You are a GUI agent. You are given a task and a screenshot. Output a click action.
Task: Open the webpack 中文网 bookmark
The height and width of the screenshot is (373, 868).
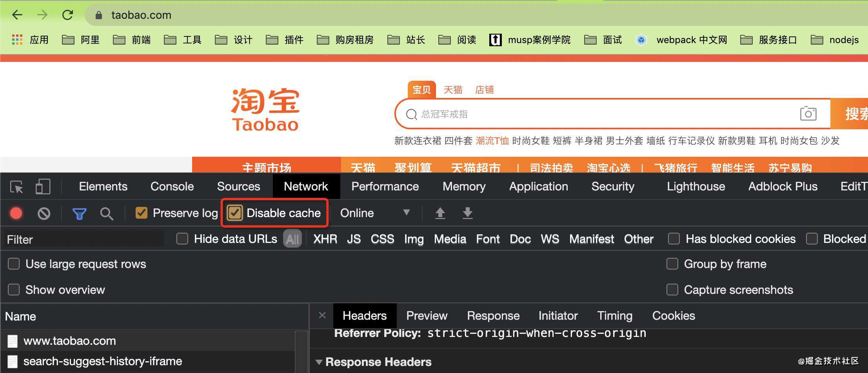click(x=681, y=40)
